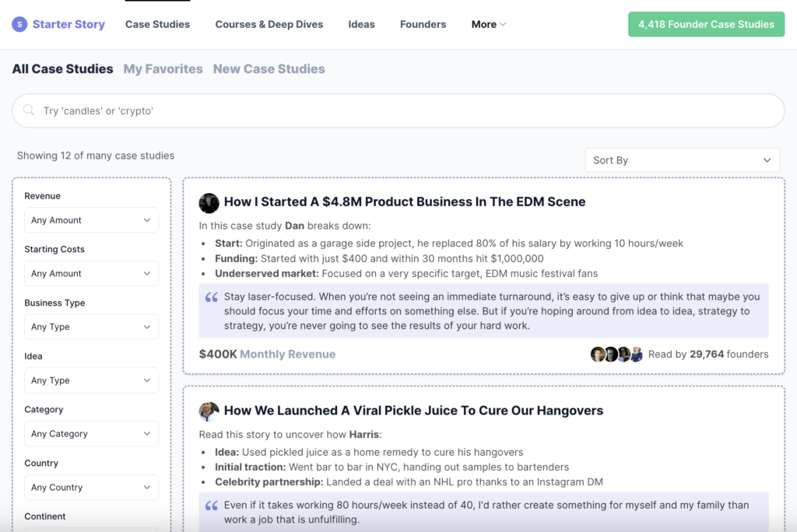Click the 'Read by 29,764 founders' text
This screenshot has width=797, height=532.
coord(708,354)
